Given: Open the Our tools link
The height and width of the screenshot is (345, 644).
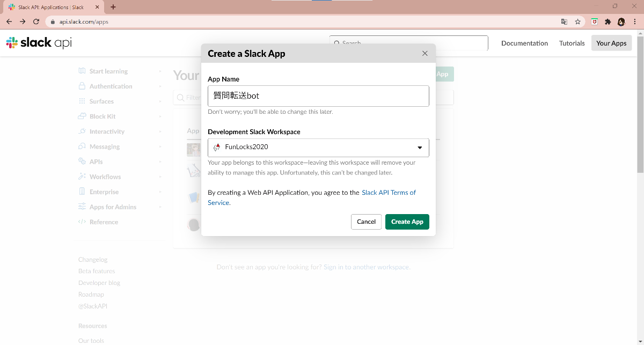Looking at the screenshot, I should coord(91,341).
